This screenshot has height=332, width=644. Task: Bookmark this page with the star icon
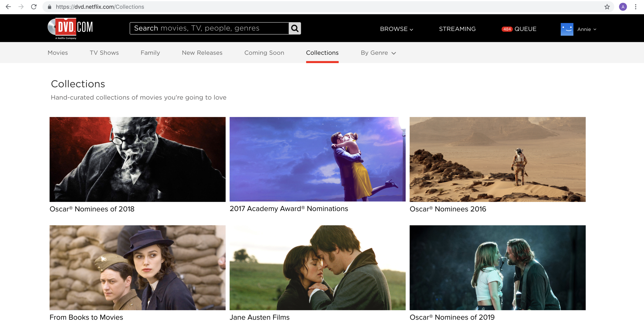(x=607, y=7)
